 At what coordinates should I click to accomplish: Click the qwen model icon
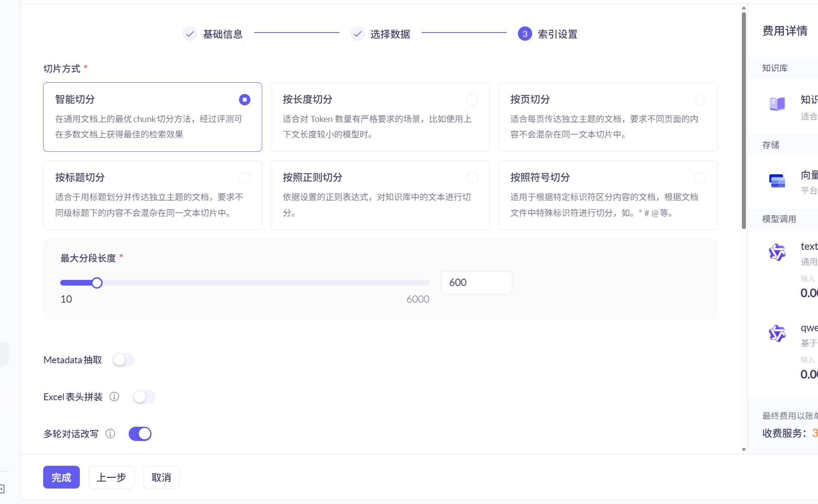[777, 334]
